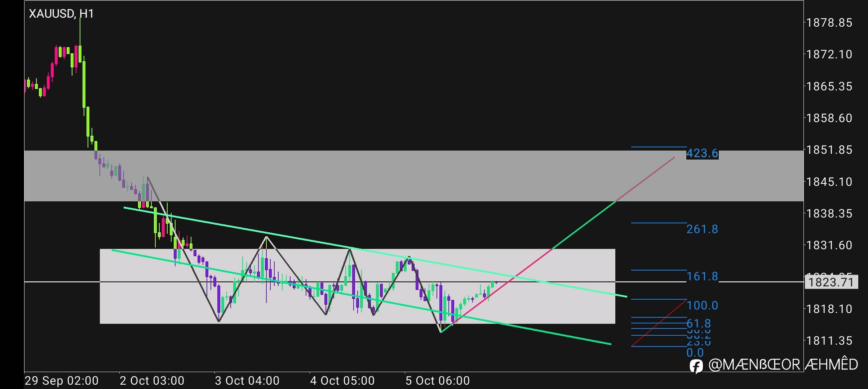Click the 1878.85 price axis label
This screenshot has width=868, height=389.
click(829, 23)
